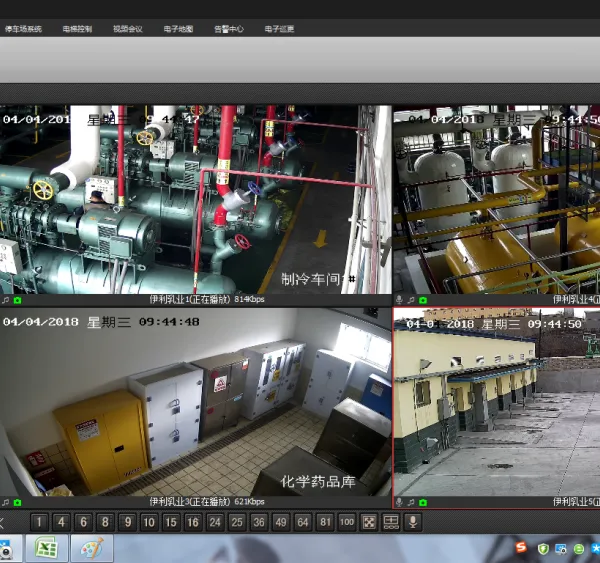Switch to 16-window layout

pos(193,522)
